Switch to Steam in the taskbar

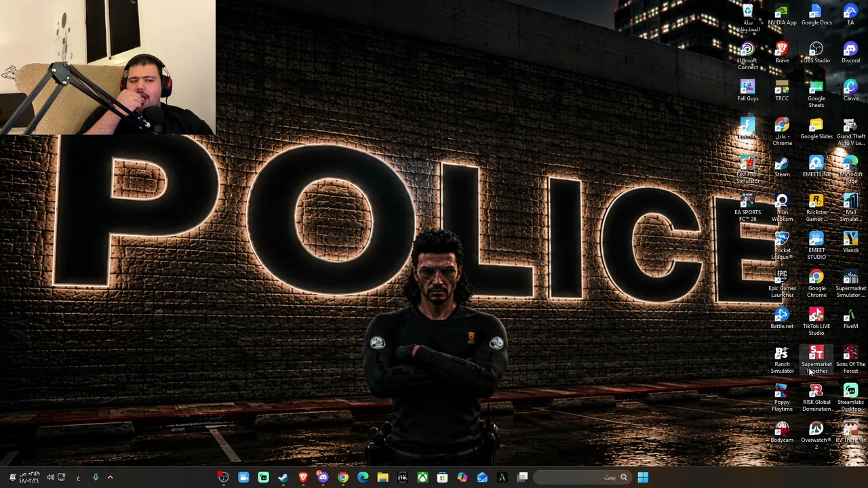[283, 477]
